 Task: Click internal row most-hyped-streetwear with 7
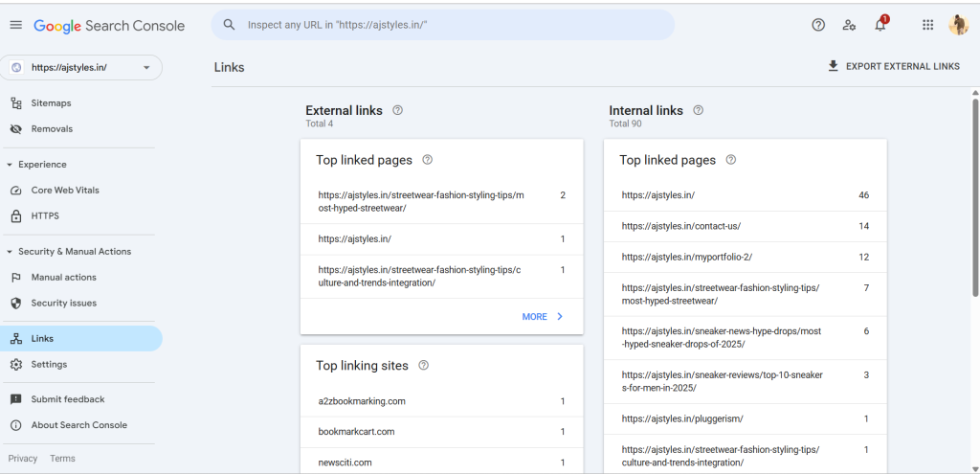(745, 295)
